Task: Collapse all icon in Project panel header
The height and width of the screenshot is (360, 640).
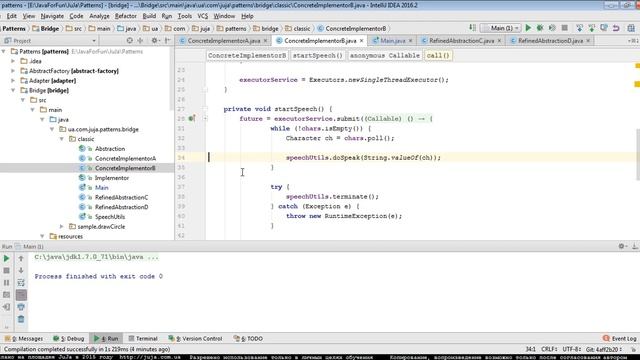Action: tap(140, 40)
